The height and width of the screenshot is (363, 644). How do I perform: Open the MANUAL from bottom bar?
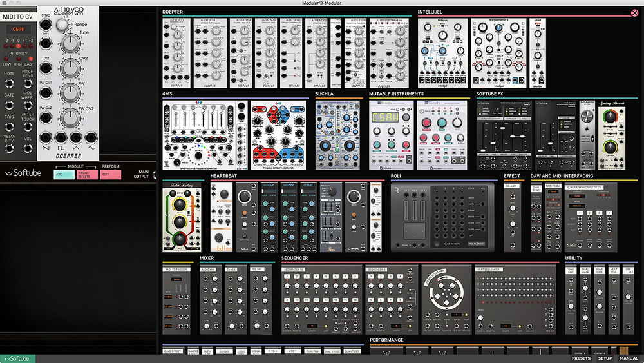629,358
